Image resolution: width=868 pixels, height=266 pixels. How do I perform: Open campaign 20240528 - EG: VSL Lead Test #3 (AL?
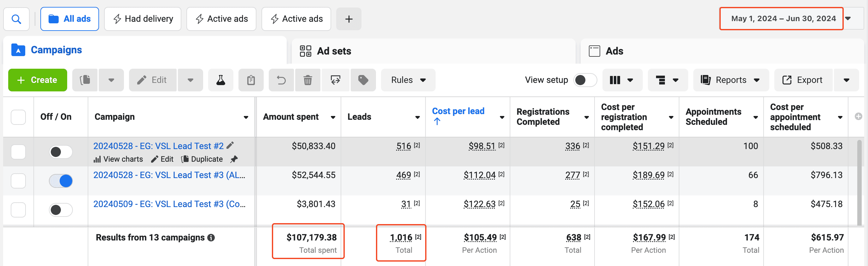tap(169, 175)
